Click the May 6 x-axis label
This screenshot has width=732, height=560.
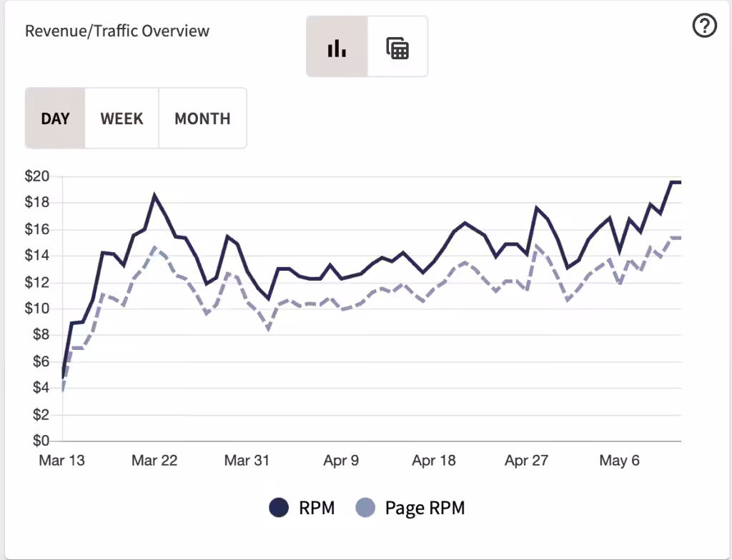click(620, 461)
